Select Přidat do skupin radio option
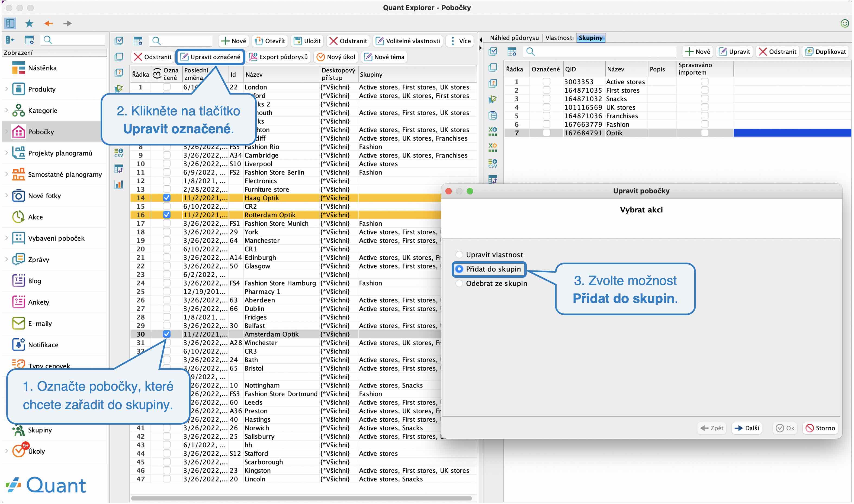The height and width of the screenshot is (504, 854). click(459, 269)
